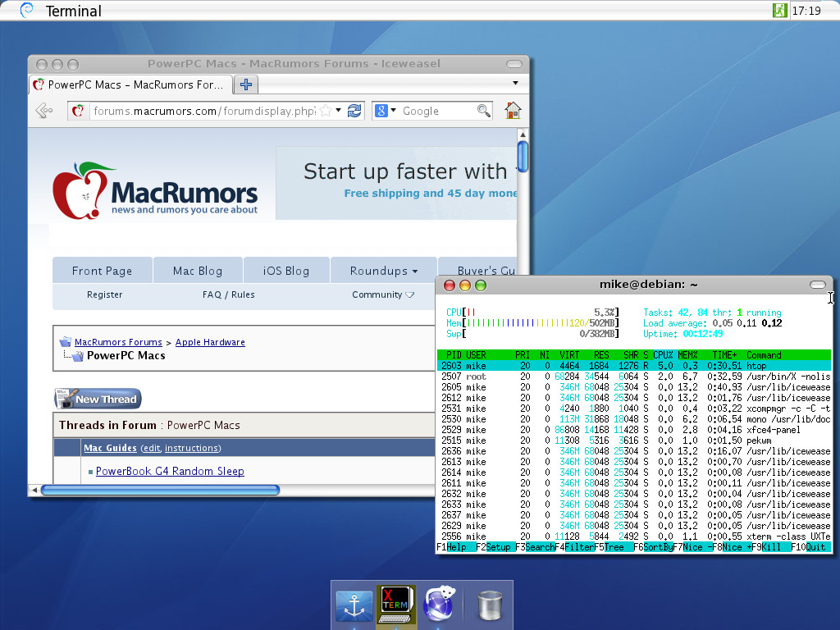Click F3 Search in htop footer

tap(535, 547)
